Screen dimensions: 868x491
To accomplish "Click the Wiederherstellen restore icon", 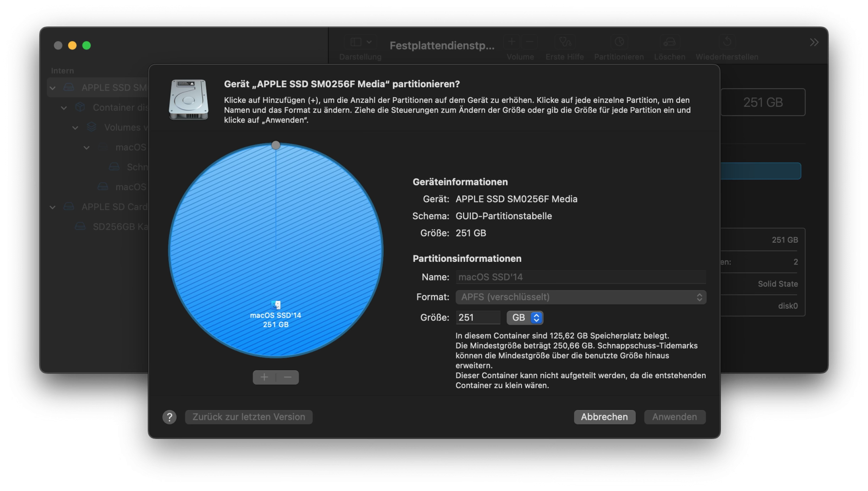I will pos(727,42).
